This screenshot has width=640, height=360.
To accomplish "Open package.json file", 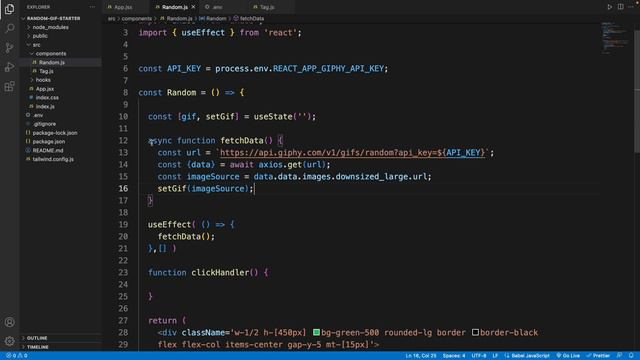I will pos(49,142).
